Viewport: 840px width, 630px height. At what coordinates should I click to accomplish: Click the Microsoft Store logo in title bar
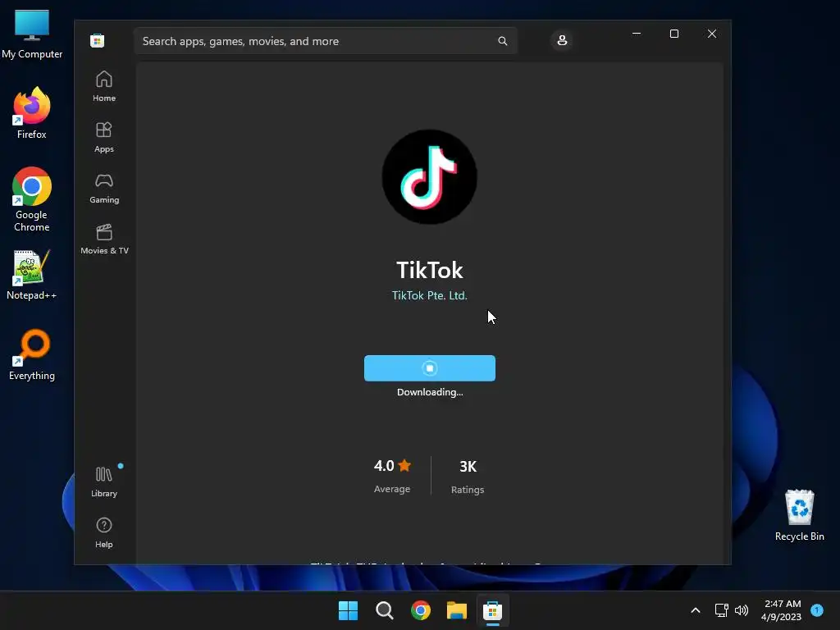pyautogui.click(x=97, y=41)
